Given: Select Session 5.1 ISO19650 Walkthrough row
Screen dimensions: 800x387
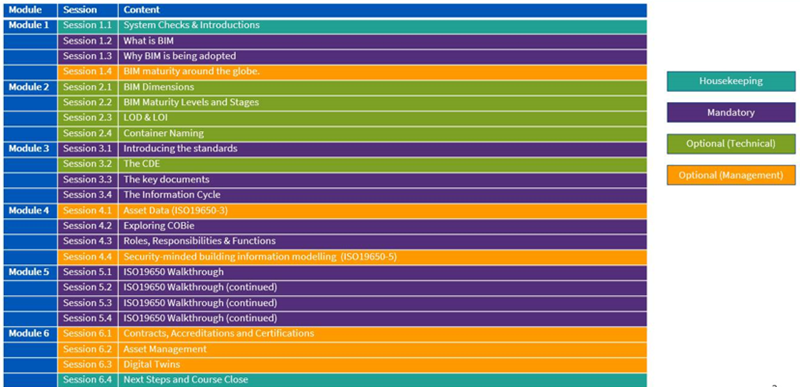Looking at the screenshot, I should (352, 272).
